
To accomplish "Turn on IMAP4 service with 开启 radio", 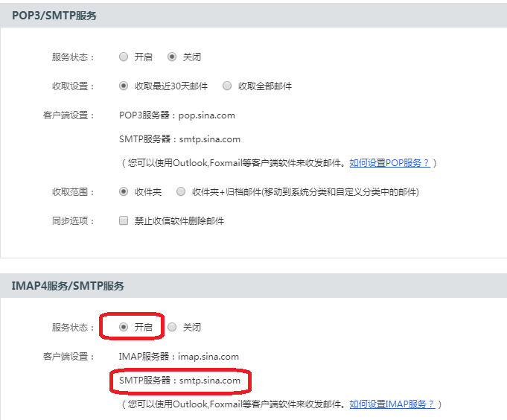I will click(123, 327).
